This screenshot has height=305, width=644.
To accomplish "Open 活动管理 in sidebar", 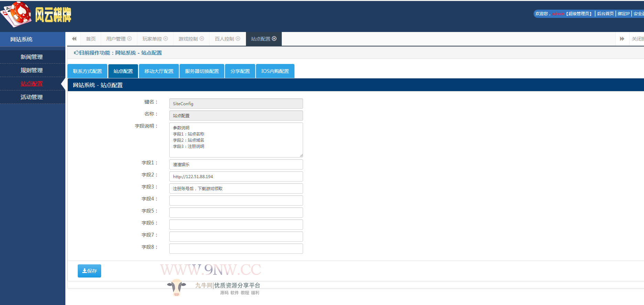I will (x=32, y=97).
